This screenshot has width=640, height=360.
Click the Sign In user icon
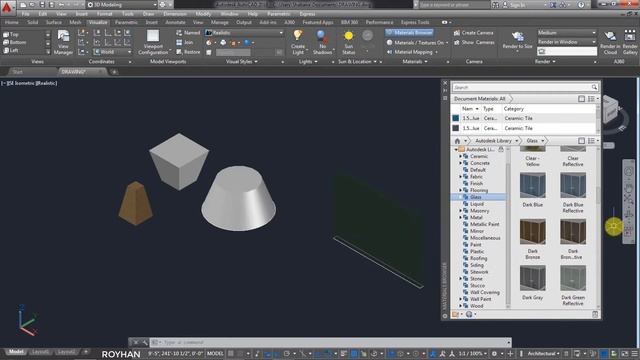click(505, 5)
